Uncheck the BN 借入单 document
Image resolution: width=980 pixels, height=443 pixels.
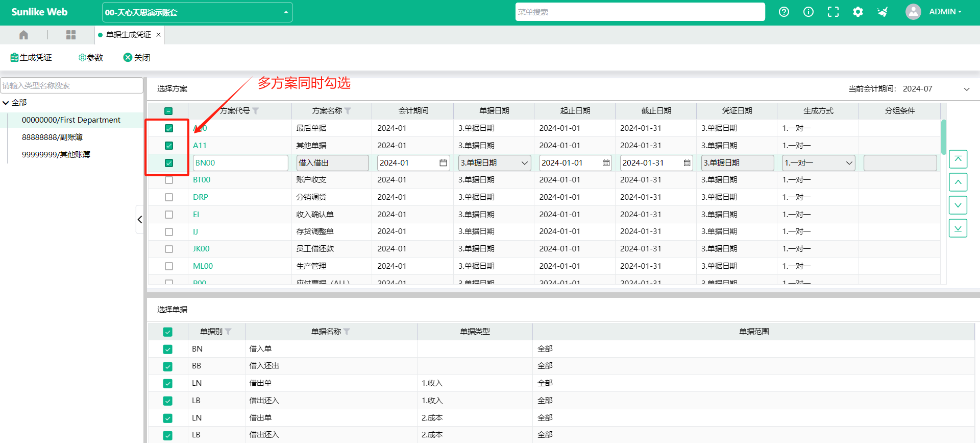[x=167, y=349]
